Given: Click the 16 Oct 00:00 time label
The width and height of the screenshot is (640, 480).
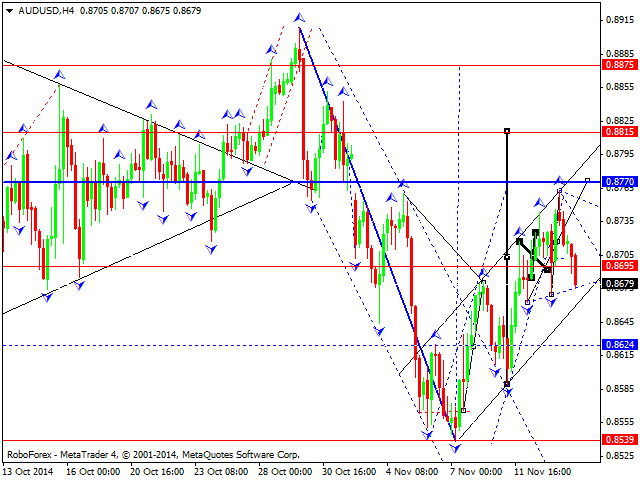Looking at the screenshot, I should click(x=93, y=472).
